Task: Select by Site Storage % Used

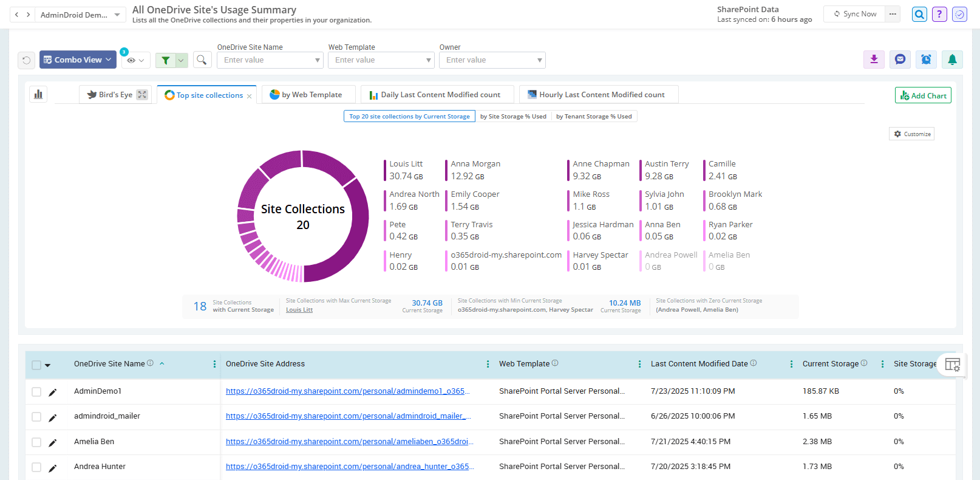Action: tap(513, 117)
